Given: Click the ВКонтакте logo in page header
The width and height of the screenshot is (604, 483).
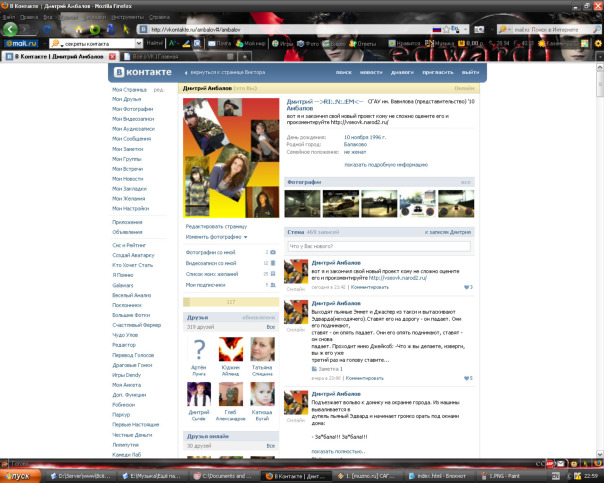Looking at the screenshot, I should coord(143,72).
